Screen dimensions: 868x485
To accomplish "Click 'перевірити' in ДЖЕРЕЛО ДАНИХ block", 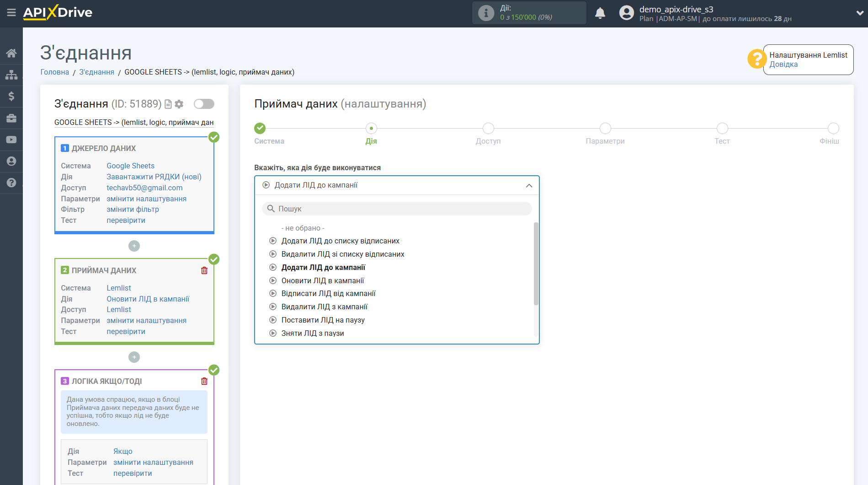I will [126, 220].
